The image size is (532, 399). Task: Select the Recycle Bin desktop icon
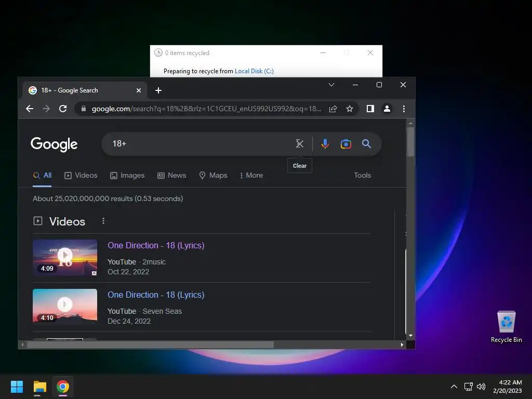coord(506,326)
